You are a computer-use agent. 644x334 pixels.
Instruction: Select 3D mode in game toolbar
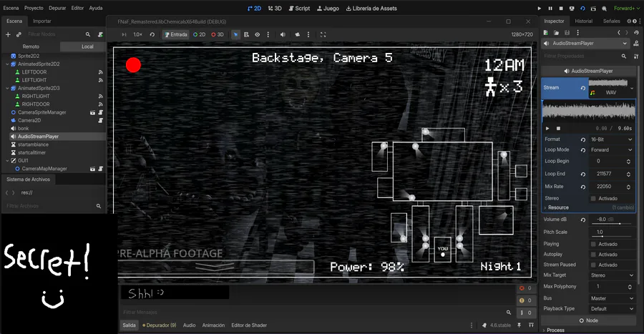point(218,35)
